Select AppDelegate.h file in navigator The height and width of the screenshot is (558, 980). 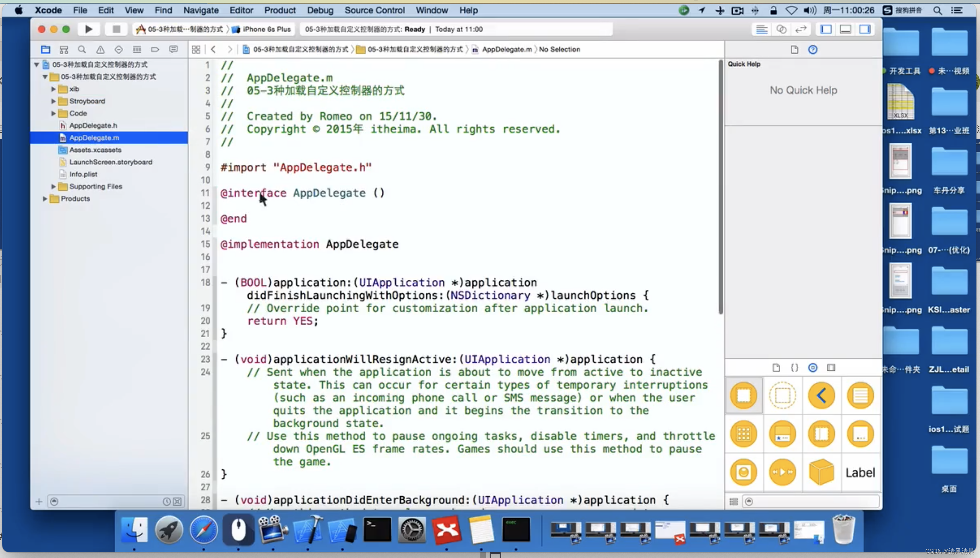(93, 125)
